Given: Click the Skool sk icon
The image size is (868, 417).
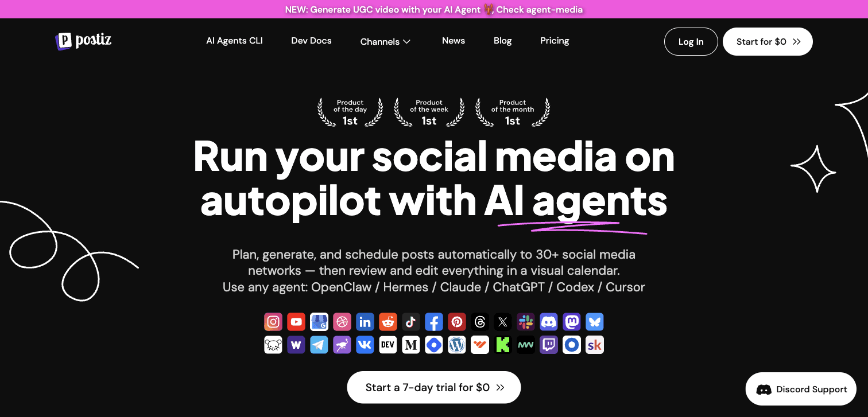Looking at the screenshot, I should click(595, 345).
